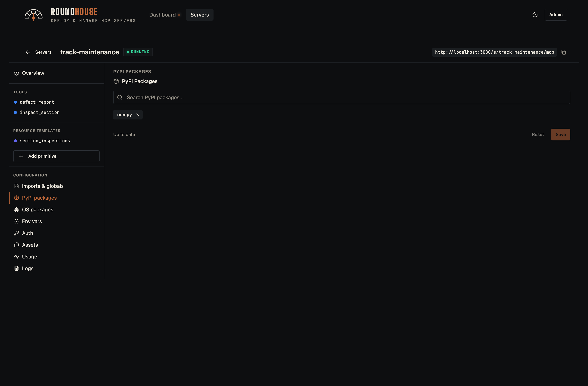Click the track-maintenance server title
The height and width of the screenshot is (386, 588).
click(x=90, y=52)
